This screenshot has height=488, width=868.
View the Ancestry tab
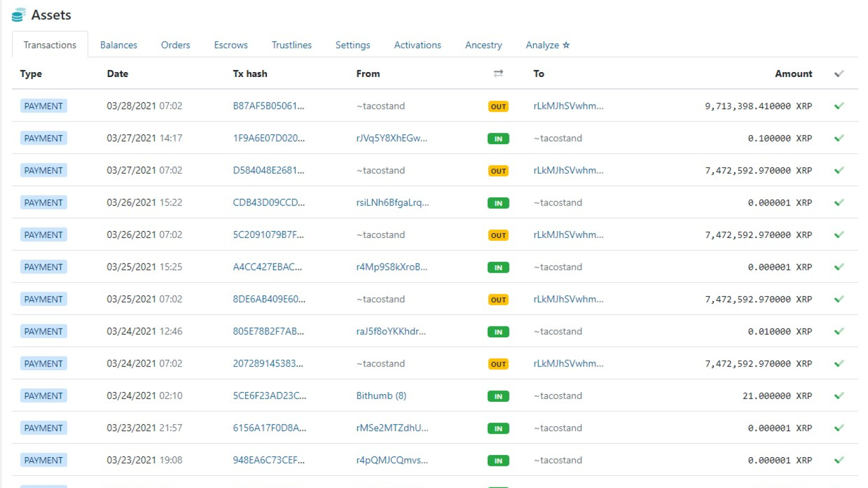point(483,45)
